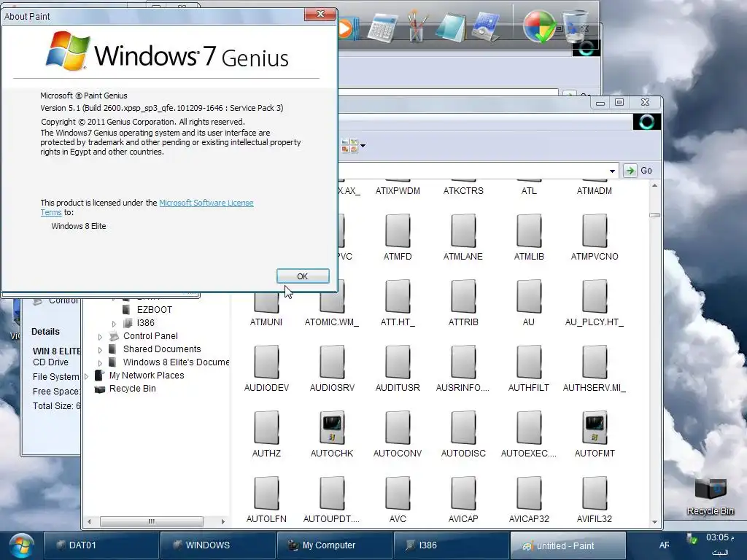Viewport: 747px width, 560px height.
Task: Select the ATMPVCNO file icon
Action: tap(595, 230)
